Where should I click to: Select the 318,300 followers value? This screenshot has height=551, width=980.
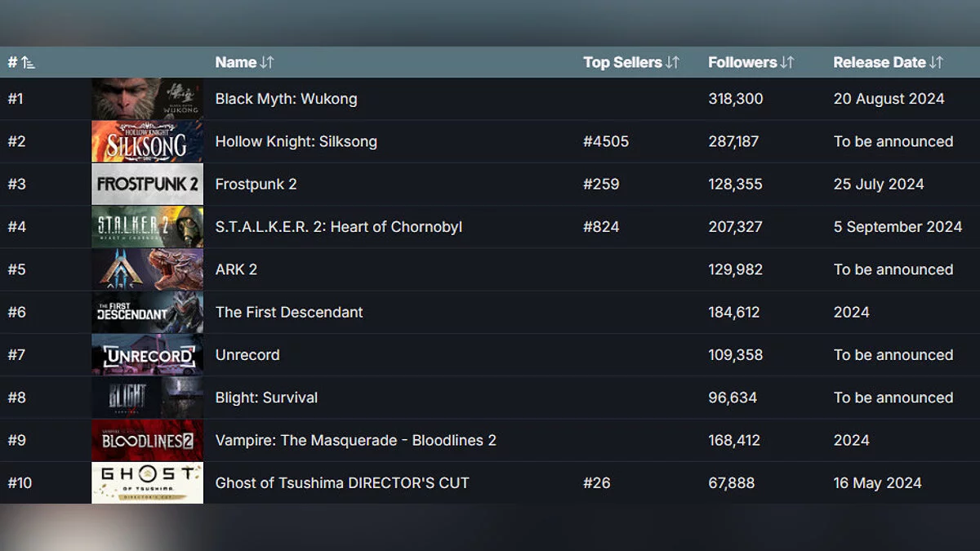click(x=736, y=99)
